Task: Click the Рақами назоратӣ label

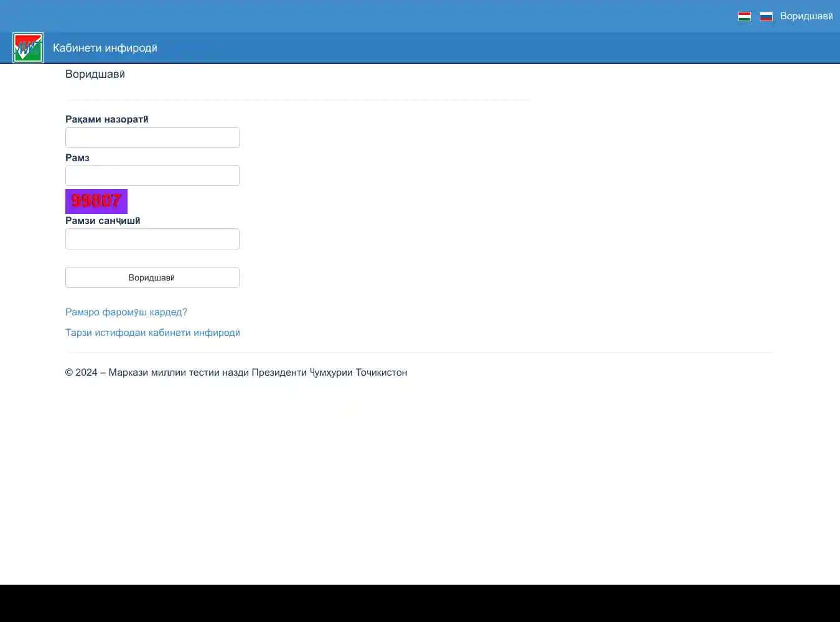Action: (x=107, y=119)
